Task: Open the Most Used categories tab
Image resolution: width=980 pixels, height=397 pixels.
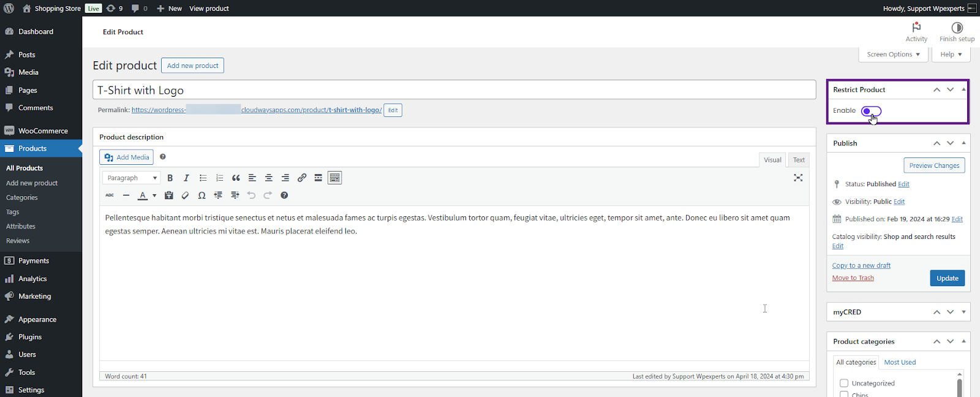Action: (x=900, y=362)
